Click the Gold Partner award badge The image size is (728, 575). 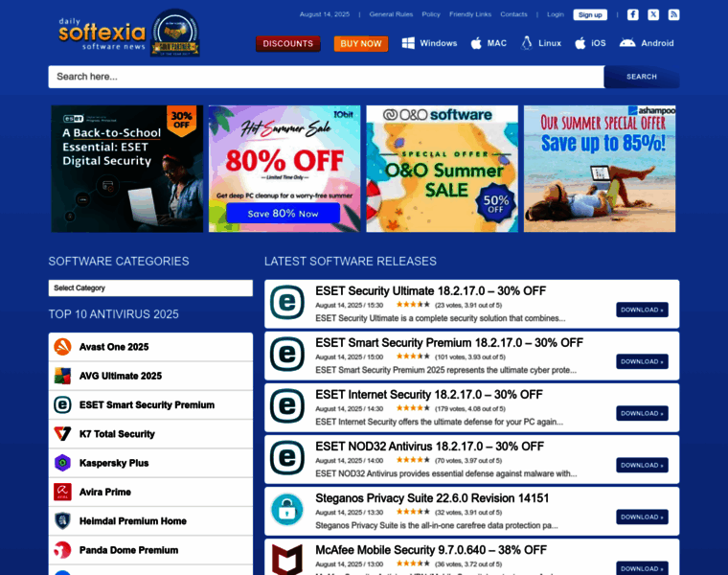pos(175,33)
